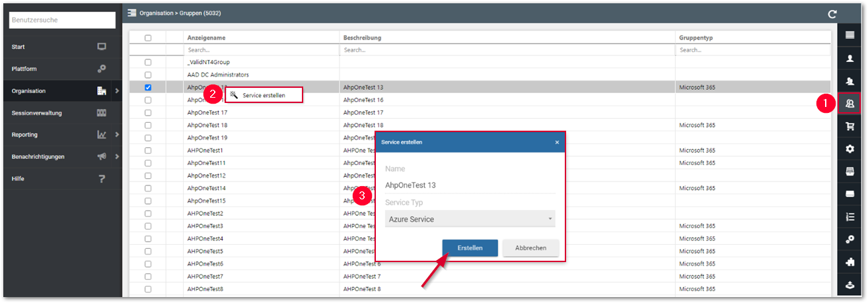Expand the Organisation submenu chevron
The height and width of the screenshot is (303, 868).
[x=117, y=90]
